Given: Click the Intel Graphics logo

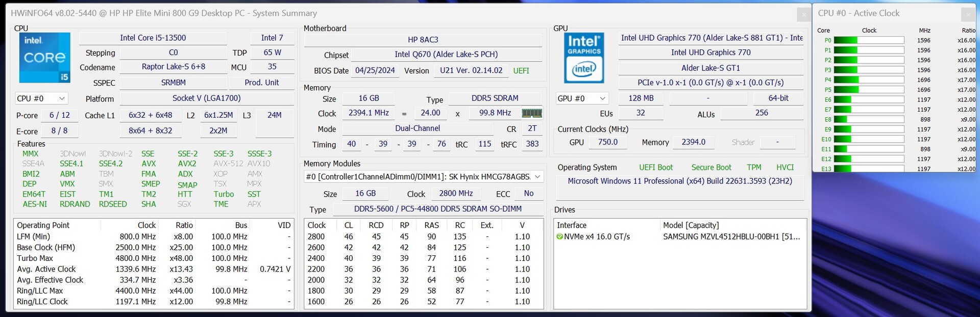Looking at the screenshot, I should click(584, 58).
